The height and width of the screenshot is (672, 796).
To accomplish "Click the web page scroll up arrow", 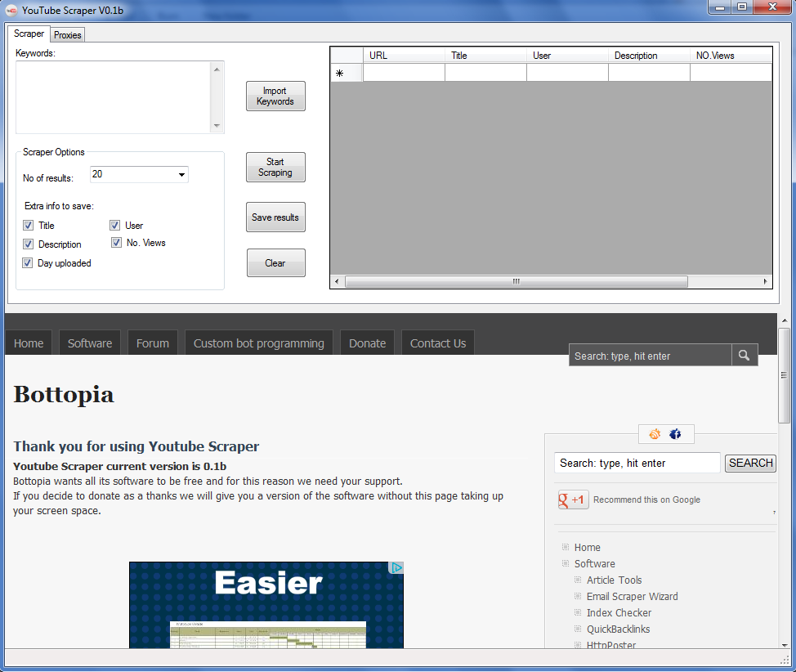I will pyautogui.click(x=785, y=321).
